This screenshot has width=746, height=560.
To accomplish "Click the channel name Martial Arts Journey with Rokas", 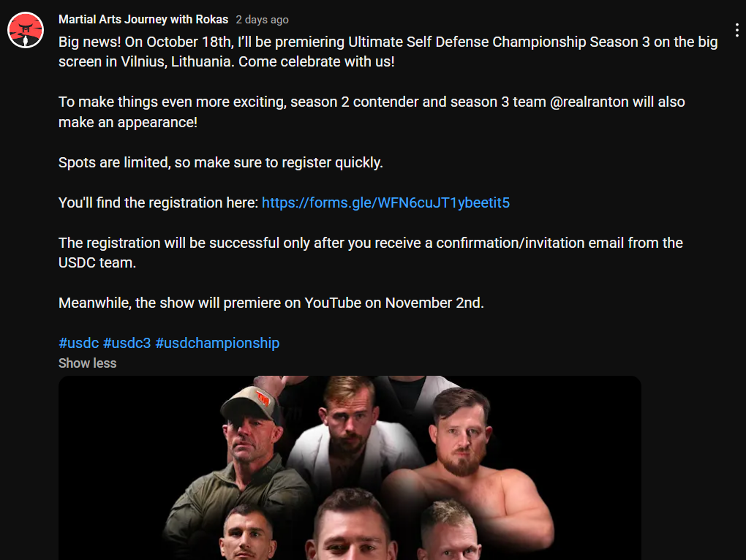I will (x=143, y=20).
